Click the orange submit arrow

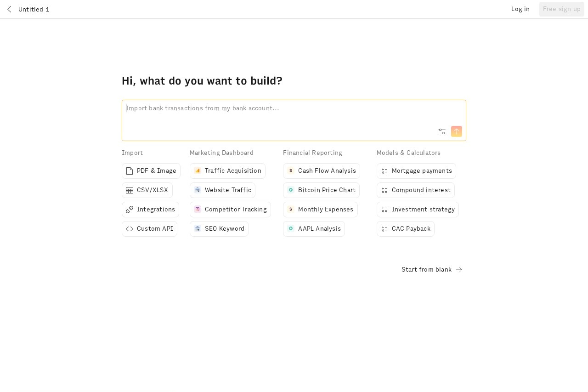tap(457, 131)
